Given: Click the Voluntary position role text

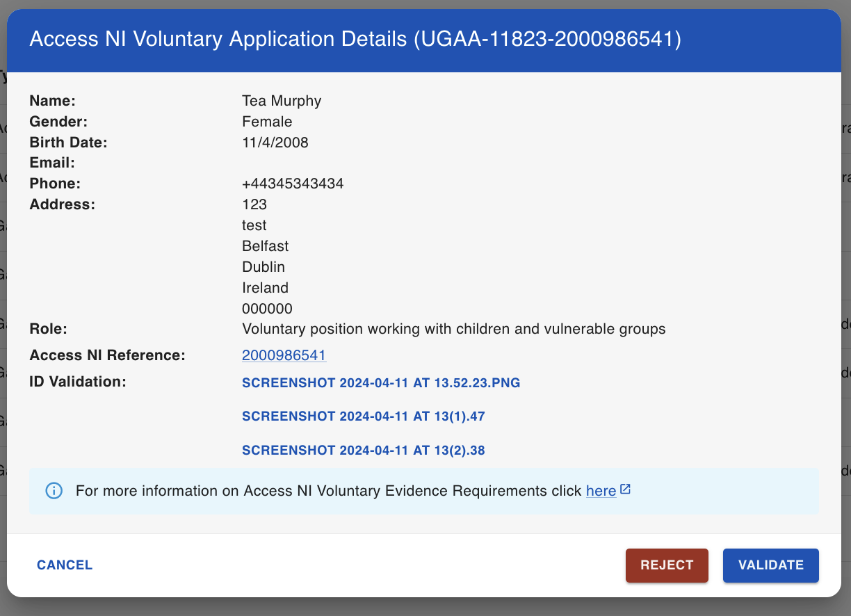Looking at the screenshot, I should coord(454,329).
